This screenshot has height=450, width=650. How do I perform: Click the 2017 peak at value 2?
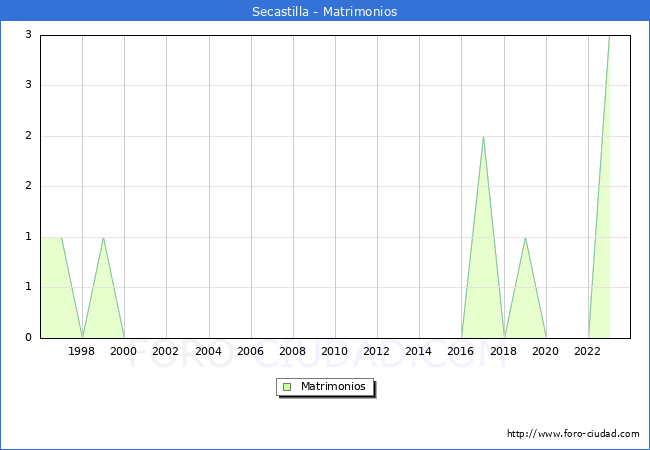483,137
